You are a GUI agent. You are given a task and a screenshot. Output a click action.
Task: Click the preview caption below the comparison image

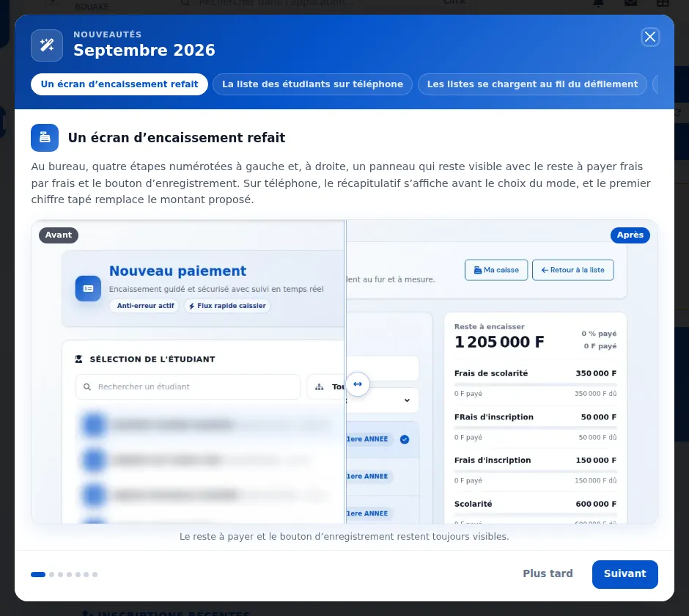tap(344, 537)
